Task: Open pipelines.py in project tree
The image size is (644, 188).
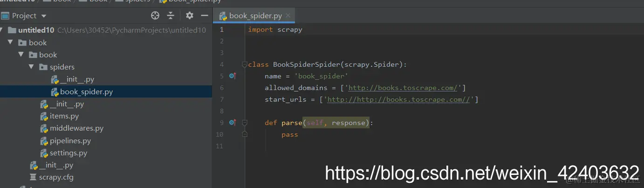Action: [x=70, y=140]
